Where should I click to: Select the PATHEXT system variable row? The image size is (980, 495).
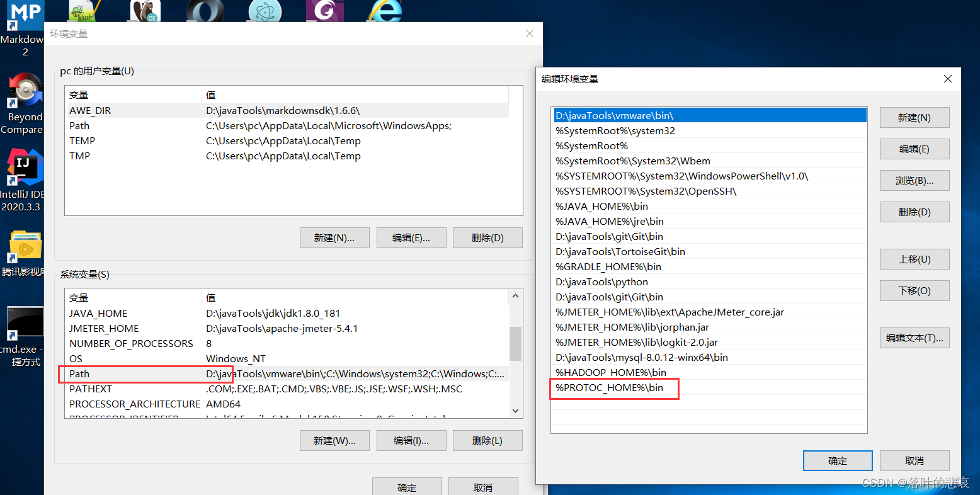click(287, 389)
